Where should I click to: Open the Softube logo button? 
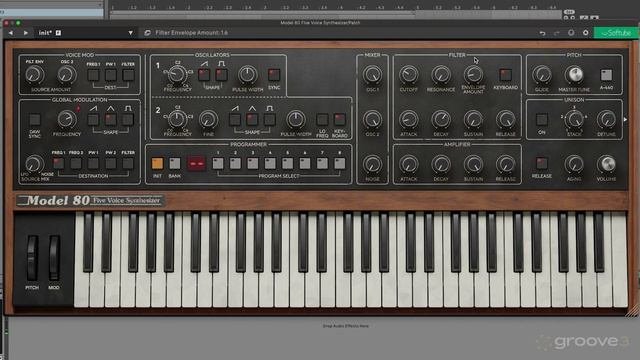616,33
